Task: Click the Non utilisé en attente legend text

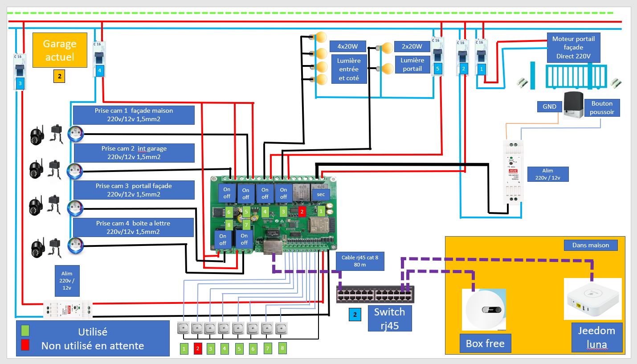Action: [93, 345]
